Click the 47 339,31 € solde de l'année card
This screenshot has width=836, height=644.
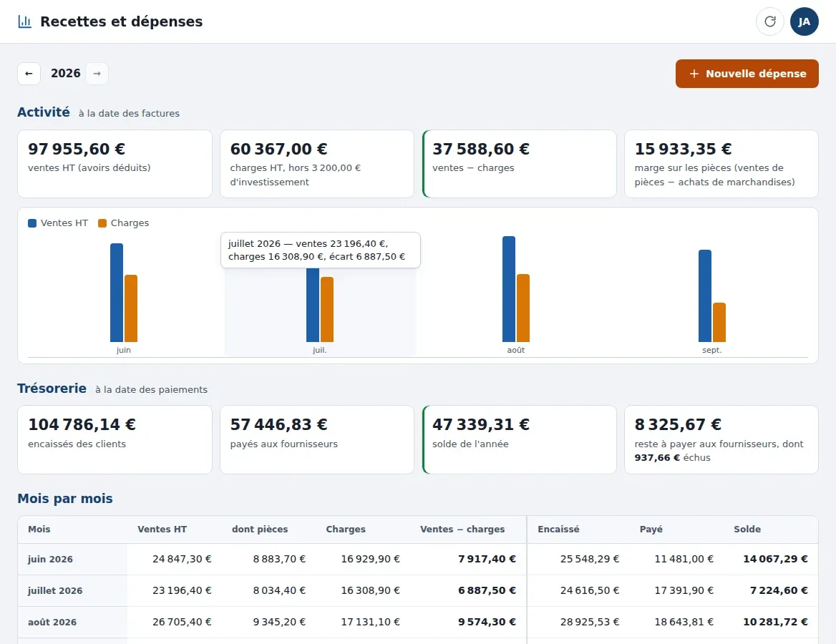tap(520, 440)
